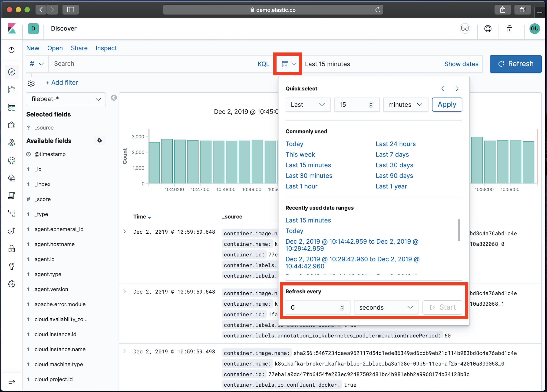Viewport: 547px width, 392px height.
Task: Open the Visualize chart icon in sidebar
Action: [12, 89]
